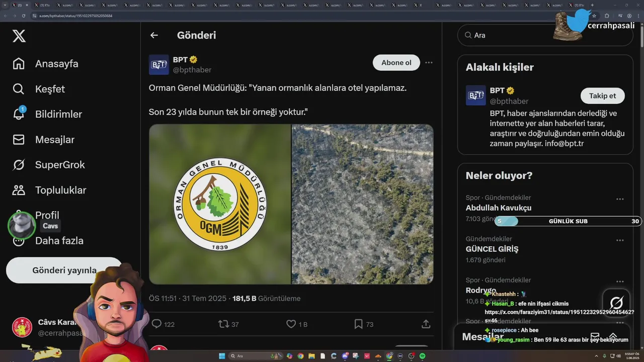Click the Alakalı kişiler heading
The width and height of the screenshot is (644, 362).
click(500, 67)
